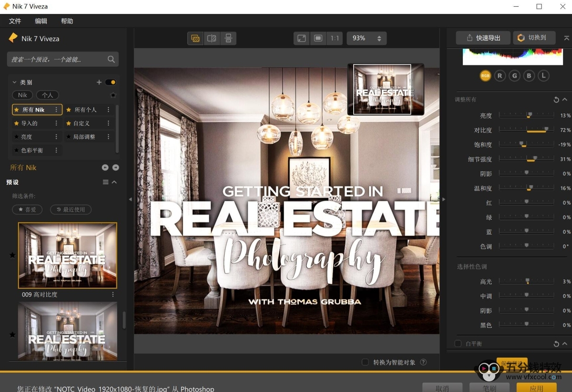Set zoom to 1:1
The image size is (572, 392).
click(x=335, y=38)
